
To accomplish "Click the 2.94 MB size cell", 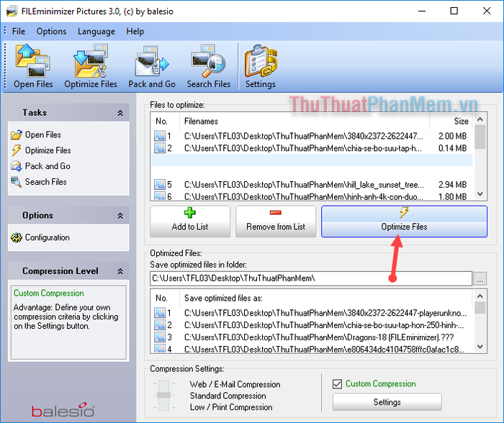I will (452, 185).
